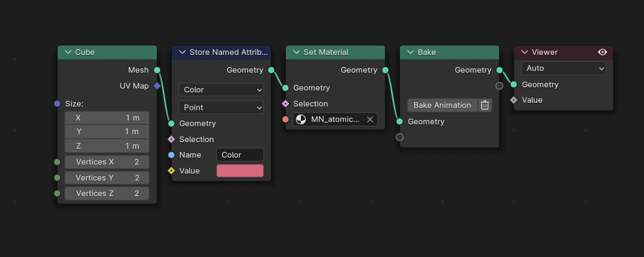Viewport: 644px width, 257px height.
Task: Click the Material input socket on Set Material
Action: pyautogui.click(x=285, y=120)
